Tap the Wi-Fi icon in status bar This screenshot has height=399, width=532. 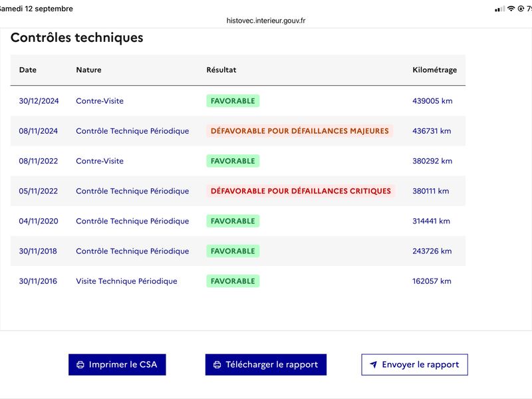tap(511, 9)
